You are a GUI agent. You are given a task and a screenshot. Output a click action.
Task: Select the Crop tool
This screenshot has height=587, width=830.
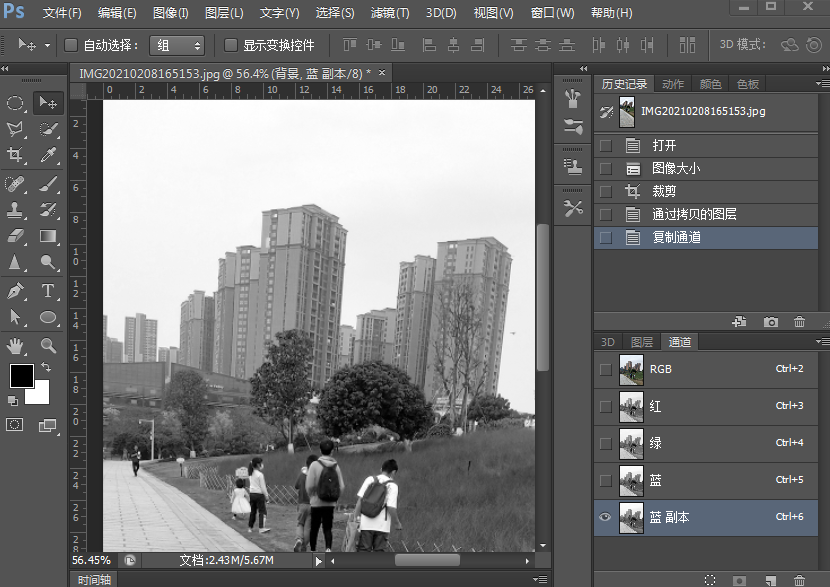(x=15, y=155)
